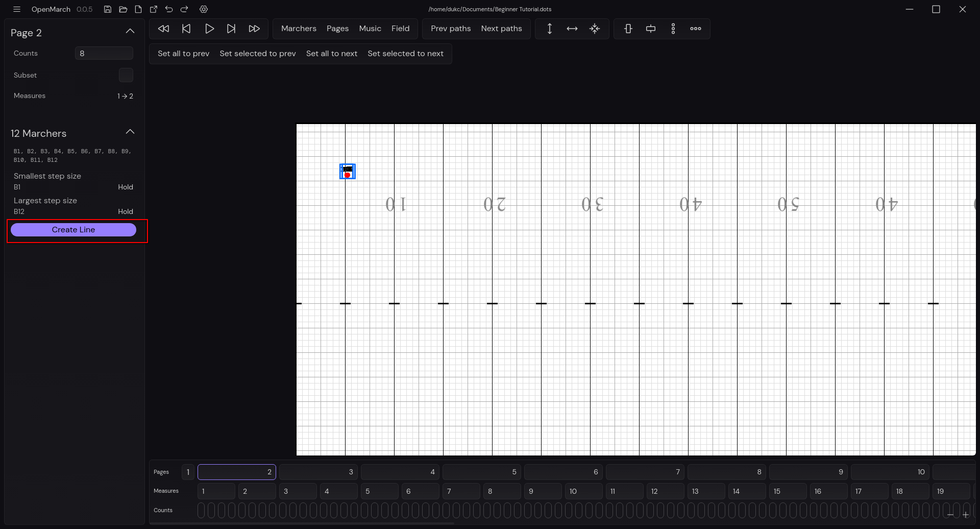The image size is (980, 529).
Task: Open the settings gear
Action: point(204,9)
